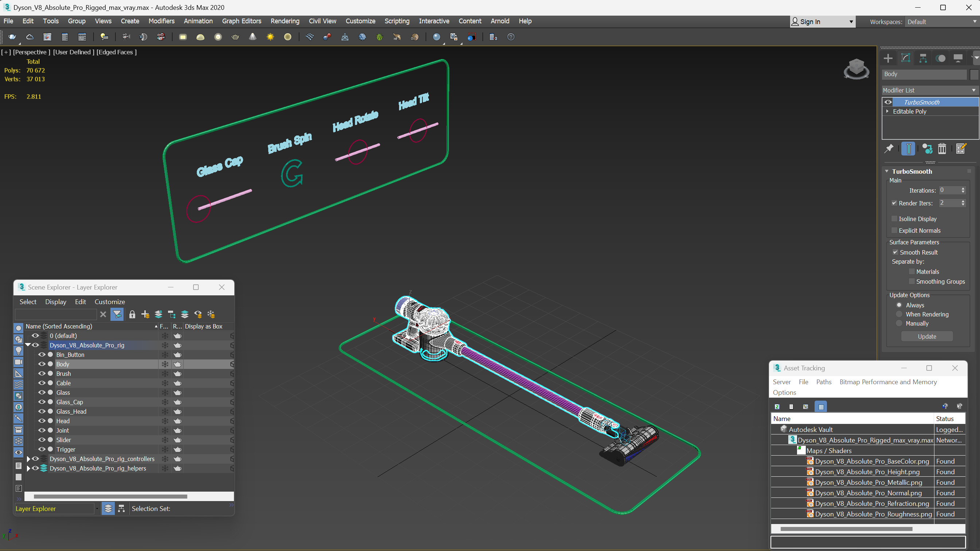Open the Rendered Frame Window icon
980x551 pixels.
coord(47,37)
